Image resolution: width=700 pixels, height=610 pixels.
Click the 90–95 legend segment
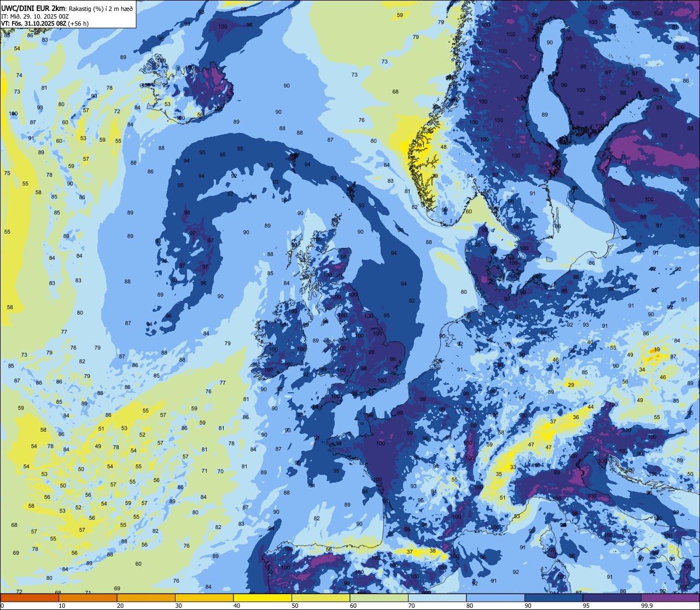553,597
